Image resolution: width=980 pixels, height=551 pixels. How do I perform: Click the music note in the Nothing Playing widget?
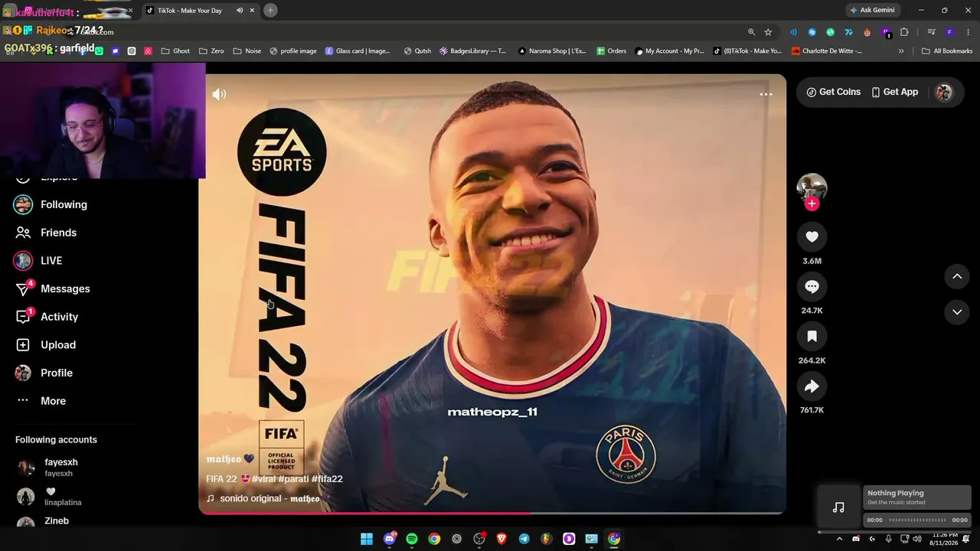pos(838,507)
